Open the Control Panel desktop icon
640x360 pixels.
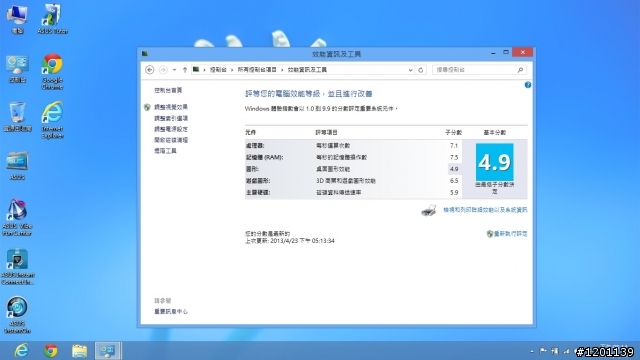[17, 69]
